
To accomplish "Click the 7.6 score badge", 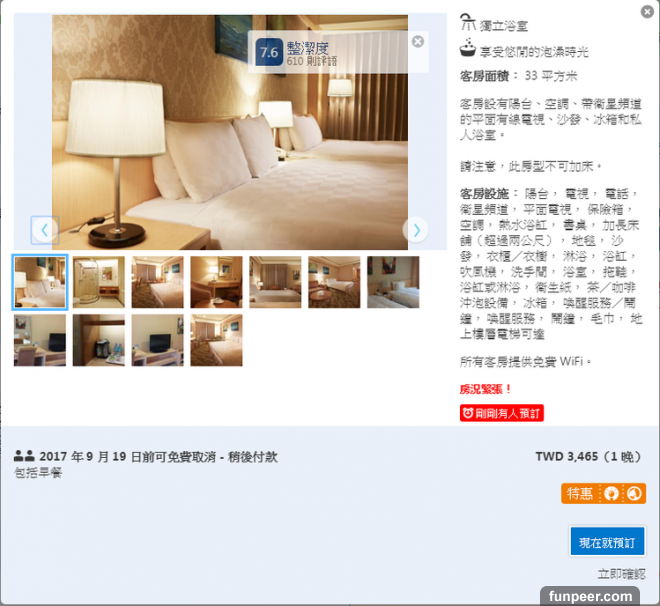I will coord(269,52).
